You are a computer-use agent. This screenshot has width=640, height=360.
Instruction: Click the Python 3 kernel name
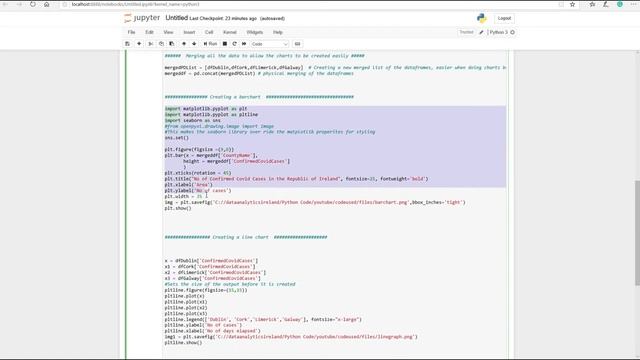[x=498, y=32]
